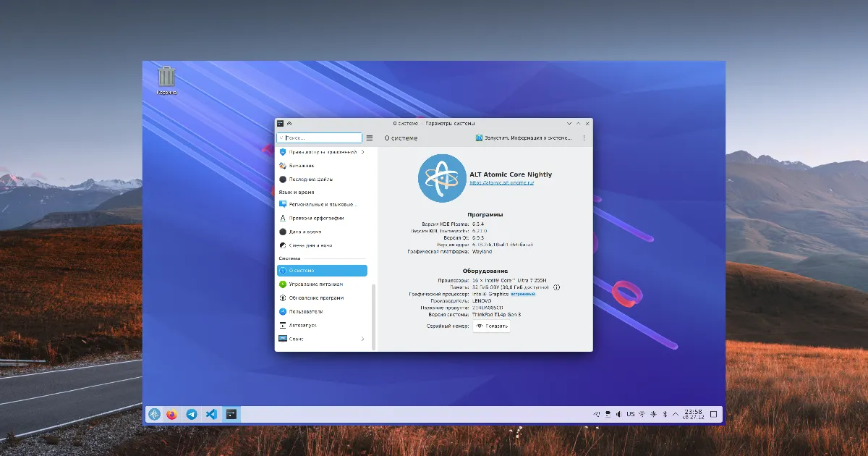
Task: Launch Telegram from the taskbar
Action: (192, 415)
